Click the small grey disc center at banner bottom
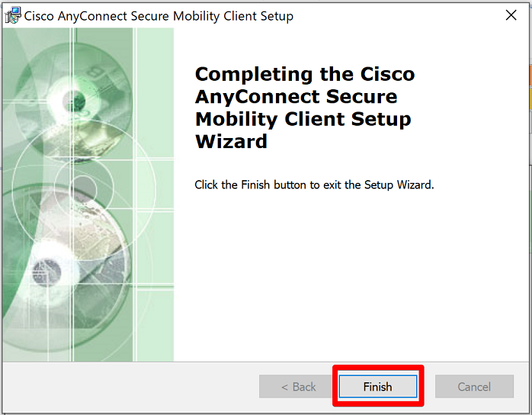The image size is (532, 415). point(46,272)
